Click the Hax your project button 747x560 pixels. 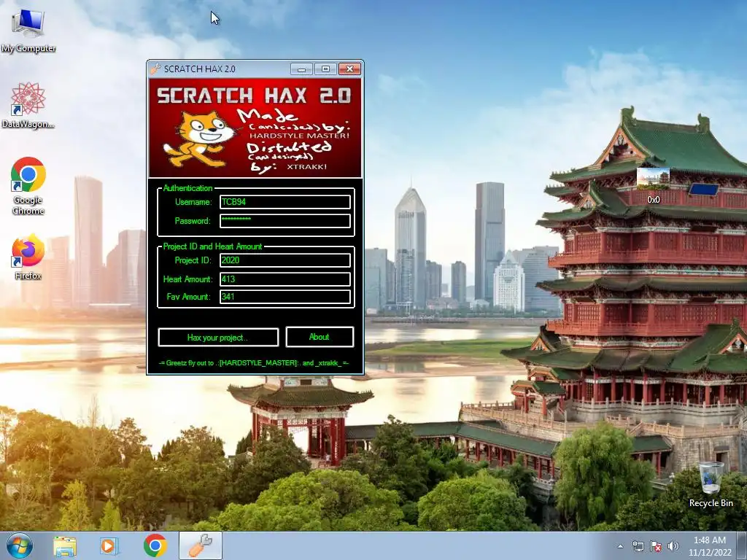[218, 337]
